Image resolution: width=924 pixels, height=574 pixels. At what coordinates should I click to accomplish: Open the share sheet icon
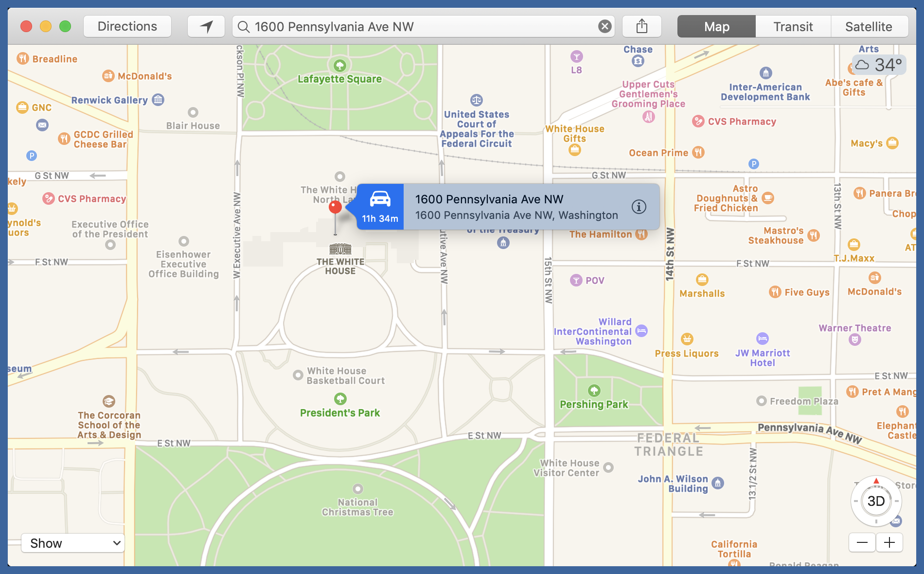point(642,26)
